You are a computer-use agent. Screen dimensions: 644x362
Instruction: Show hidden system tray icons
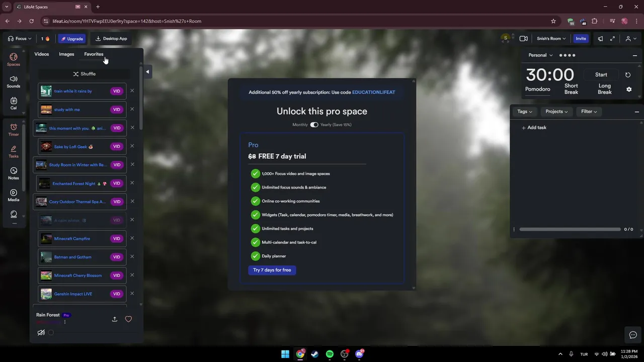tap(560, 354)
